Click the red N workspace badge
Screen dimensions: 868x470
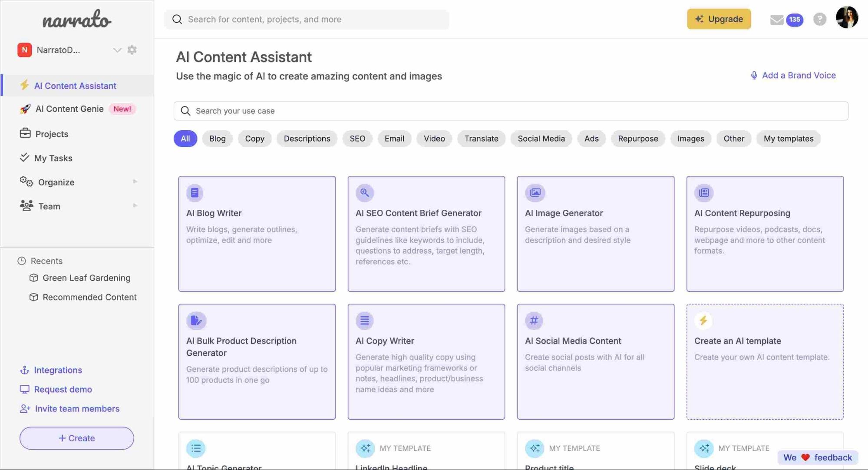tap(24, 50)
